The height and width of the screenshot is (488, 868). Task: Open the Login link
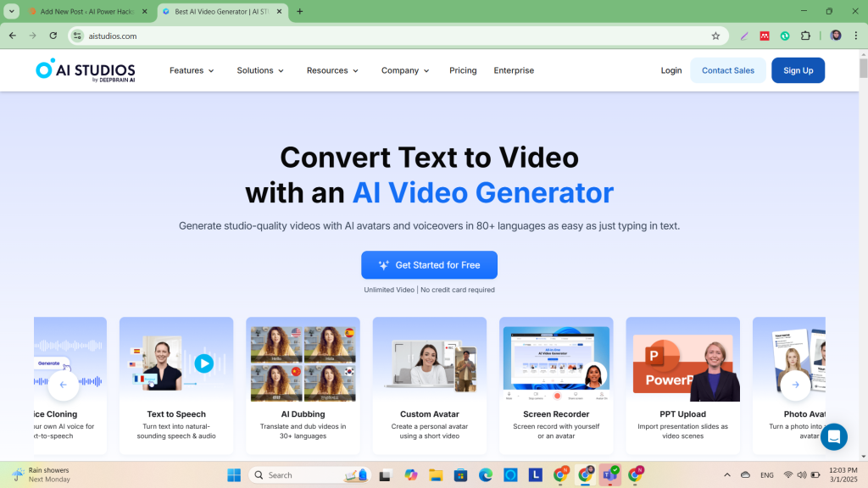pyautogui.click(x=671, y=70)
